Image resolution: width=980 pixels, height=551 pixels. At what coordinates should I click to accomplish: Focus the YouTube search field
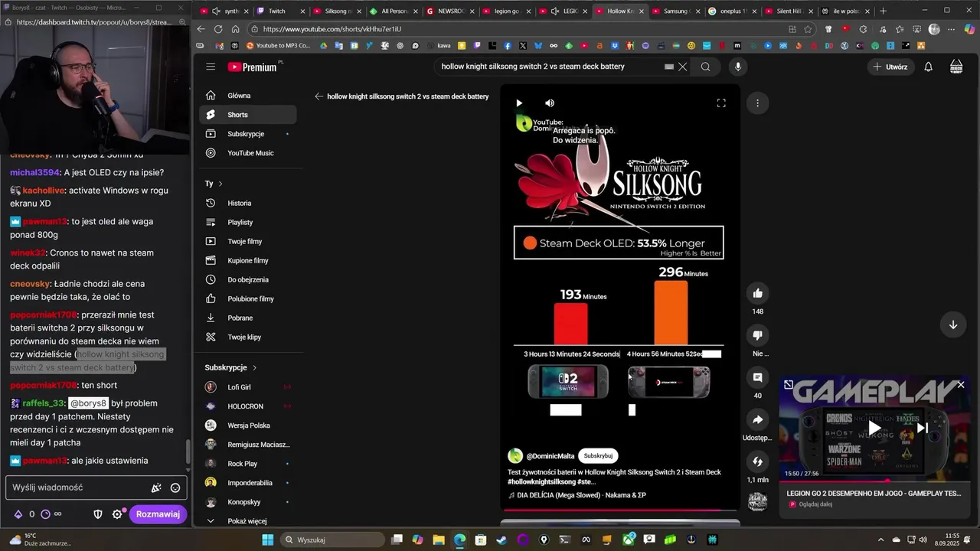(551, 67)
